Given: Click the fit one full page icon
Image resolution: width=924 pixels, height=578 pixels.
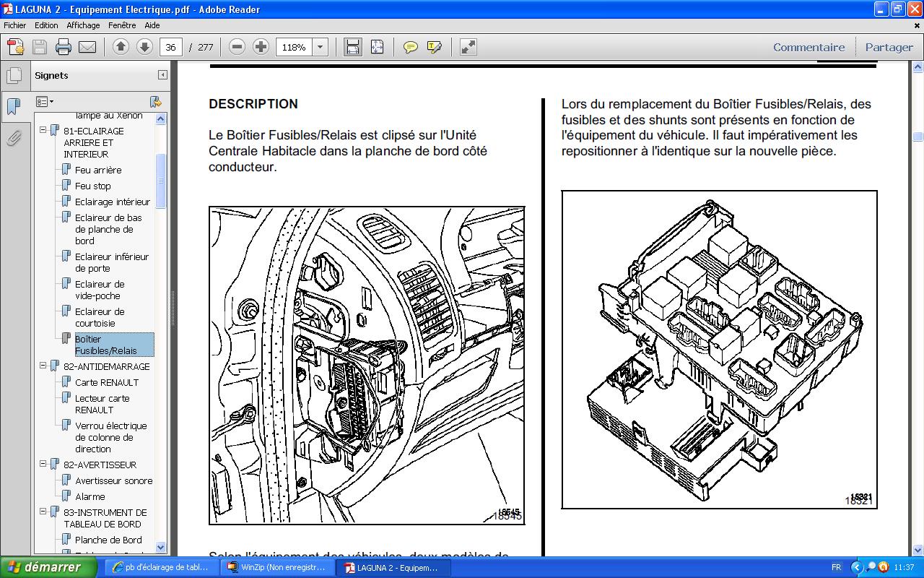Looking at the screenshot, I should (x=377, y=47).
